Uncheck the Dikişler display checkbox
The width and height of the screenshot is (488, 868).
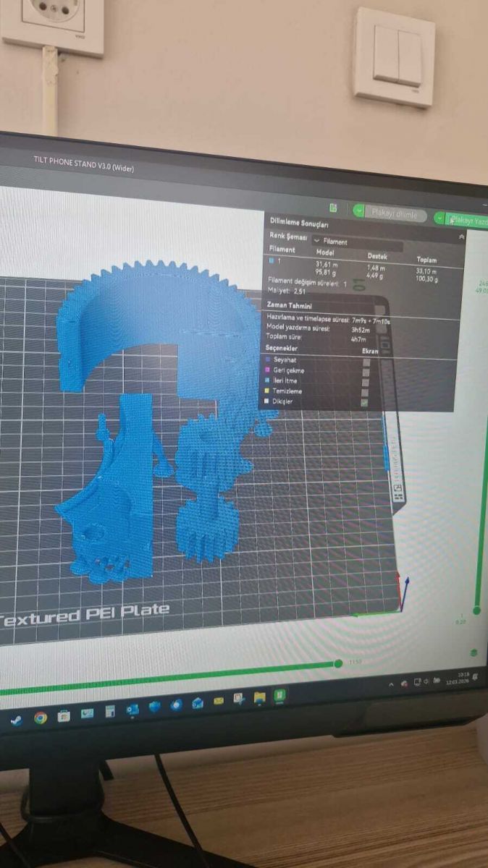pyautogui.click(x=365, y=402)
